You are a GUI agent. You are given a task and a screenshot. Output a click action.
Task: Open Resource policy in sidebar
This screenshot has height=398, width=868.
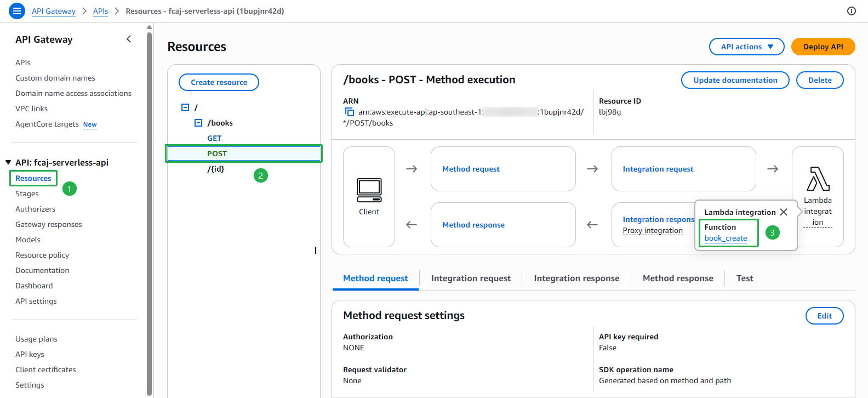[42, 255]
